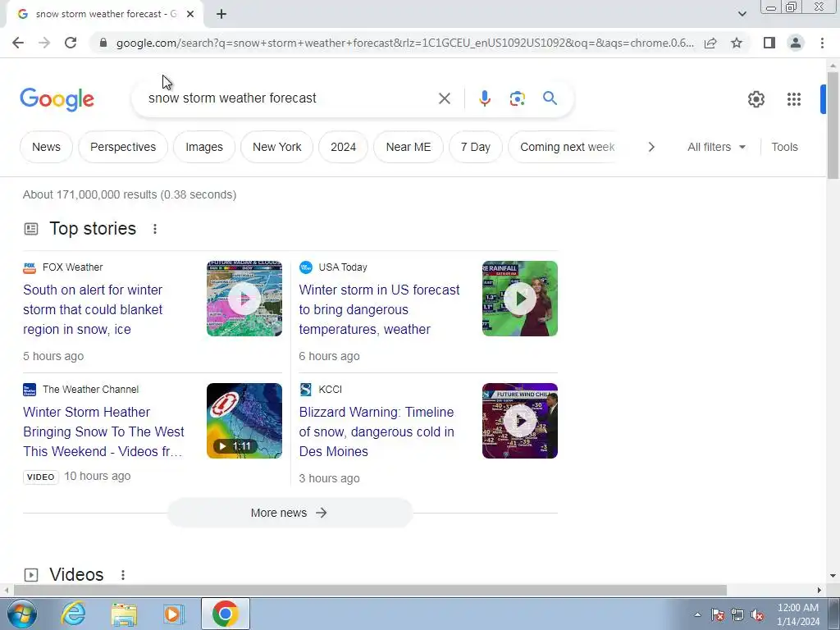Go forward with the browser arrow
The image size is (840, 630).
[x=44, y=43]
